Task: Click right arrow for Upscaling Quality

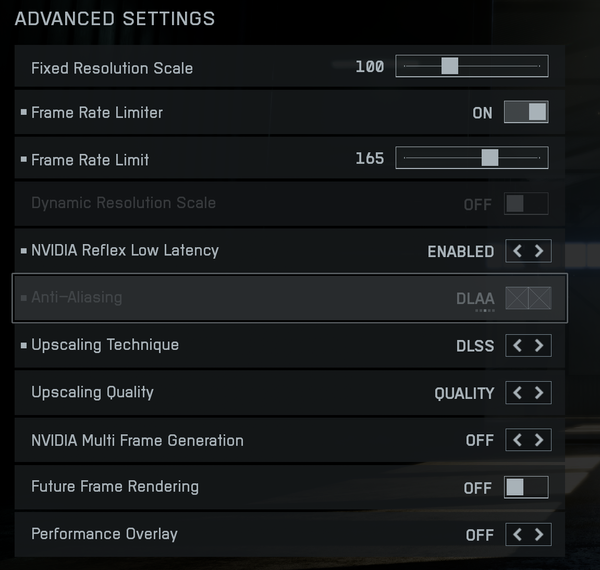Action: [539, 393]
